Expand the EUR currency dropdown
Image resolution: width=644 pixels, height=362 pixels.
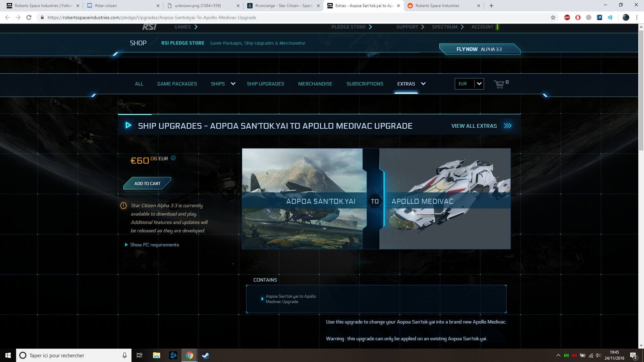[479, 84]
